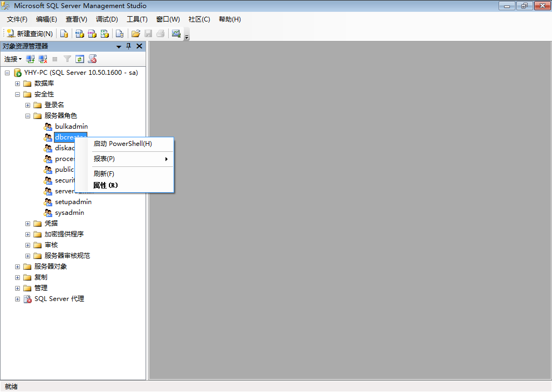Viewport: 552px width, 392px height.
Task: Collapse the 安全性 folder
Action: pos(17,95)
